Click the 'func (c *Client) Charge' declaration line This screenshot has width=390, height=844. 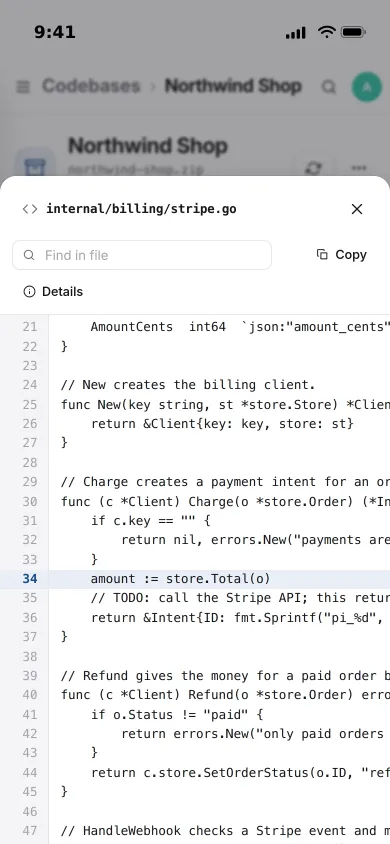(225, 501)
